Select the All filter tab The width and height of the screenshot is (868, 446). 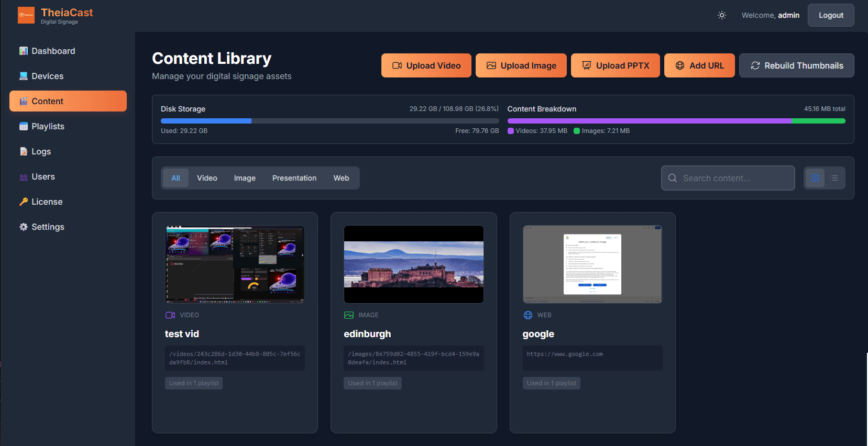click(175, 178)
